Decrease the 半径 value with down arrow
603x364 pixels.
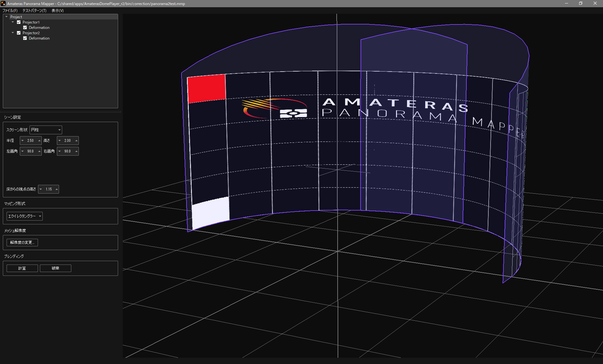pyautogui.click(x=23, y=141)
